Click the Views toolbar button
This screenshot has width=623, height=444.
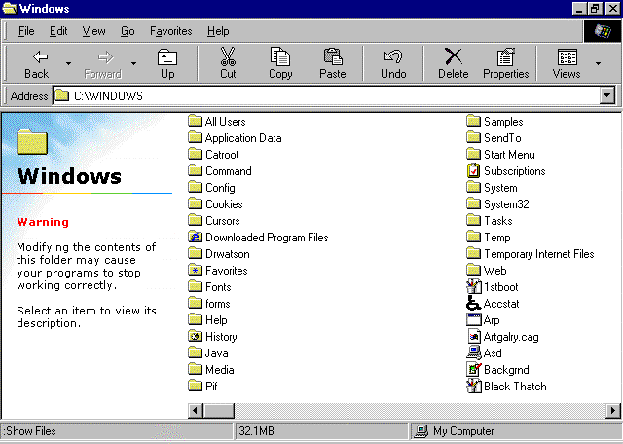pos(566,63)
